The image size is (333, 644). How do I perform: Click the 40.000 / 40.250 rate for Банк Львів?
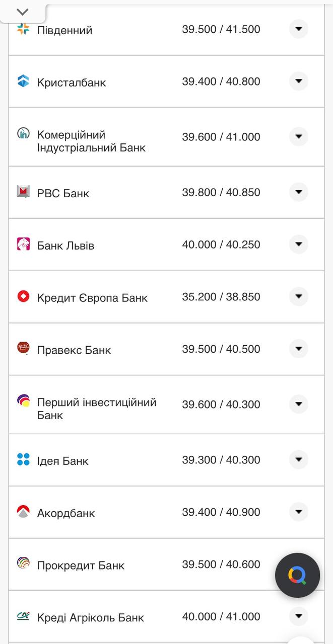[222, 245]
